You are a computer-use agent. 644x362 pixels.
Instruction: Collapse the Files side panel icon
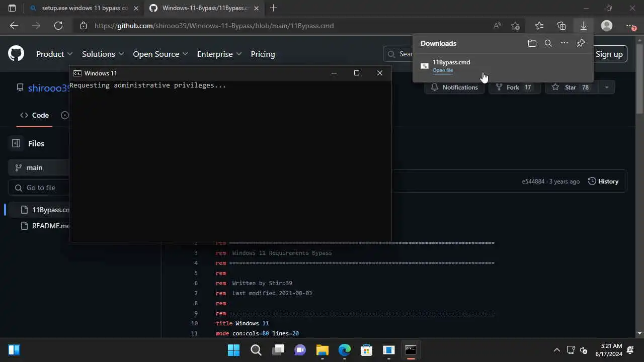16,143
